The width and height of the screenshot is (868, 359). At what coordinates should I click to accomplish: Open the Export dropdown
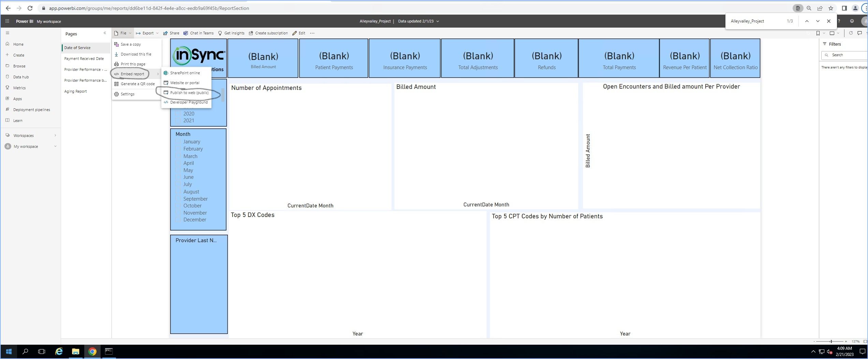147,33
